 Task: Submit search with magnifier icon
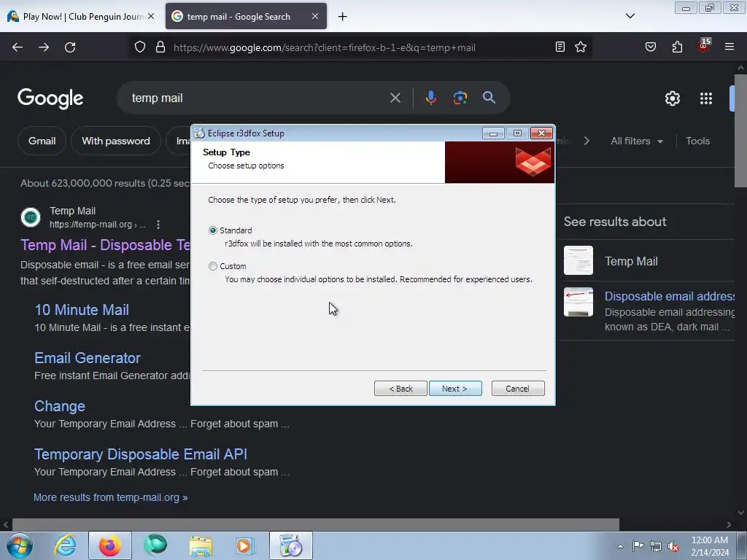(x=489, y=98)
